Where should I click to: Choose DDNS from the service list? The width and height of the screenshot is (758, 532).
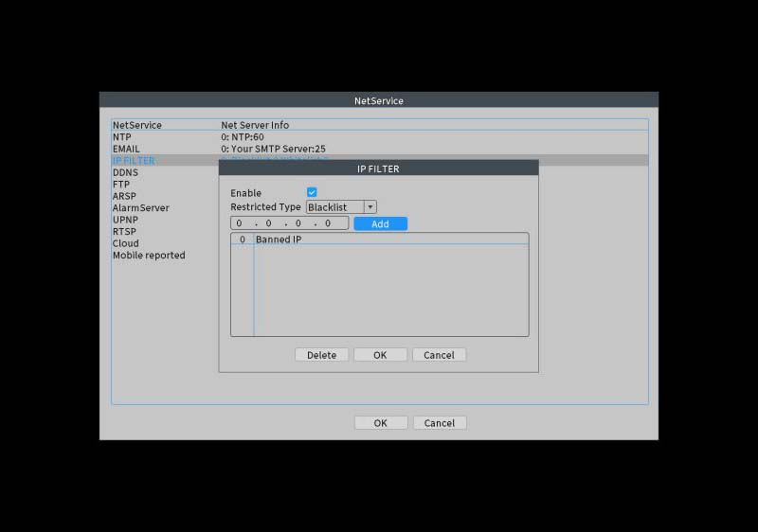coord(126,172)
